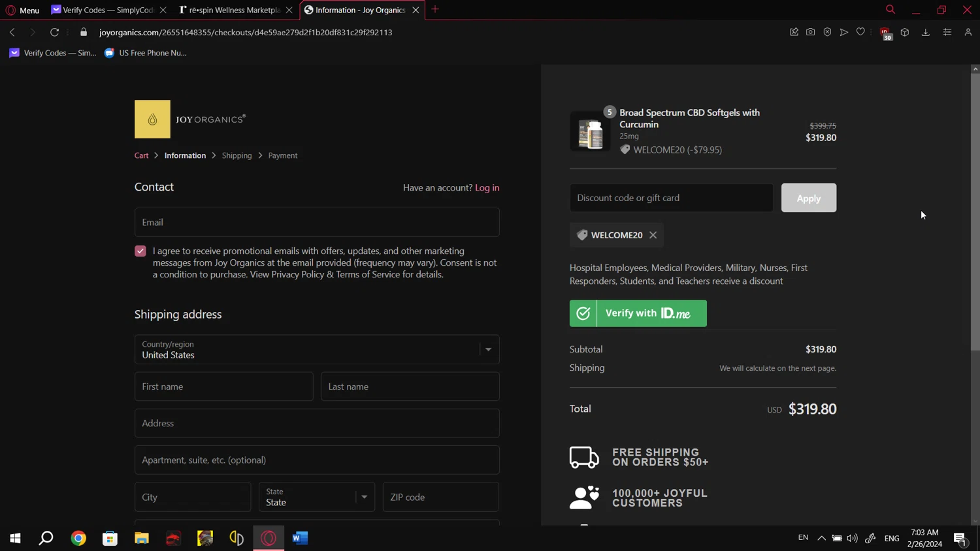Viewport: 980px width, 551px height.
Task: Open US Free Phone Nu... bookmark
Action: coord(145,53)
